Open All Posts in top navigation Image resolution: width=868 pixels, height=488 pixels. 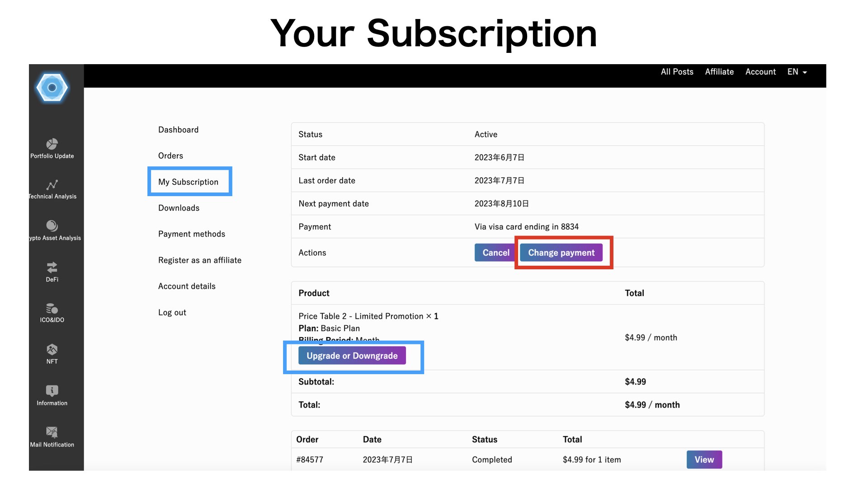click(677, 72)
